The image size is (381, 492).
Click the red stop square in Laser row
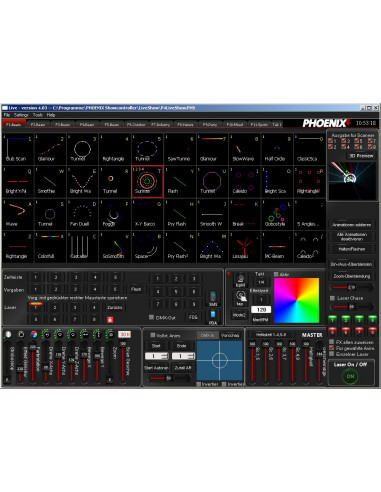(110, 320)
